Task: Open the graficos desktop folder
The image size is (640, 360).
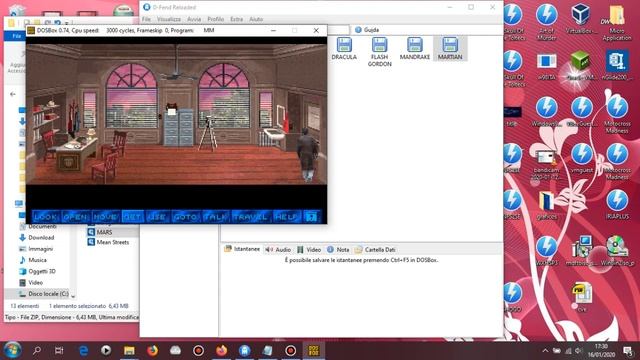Action: point(547,205)
